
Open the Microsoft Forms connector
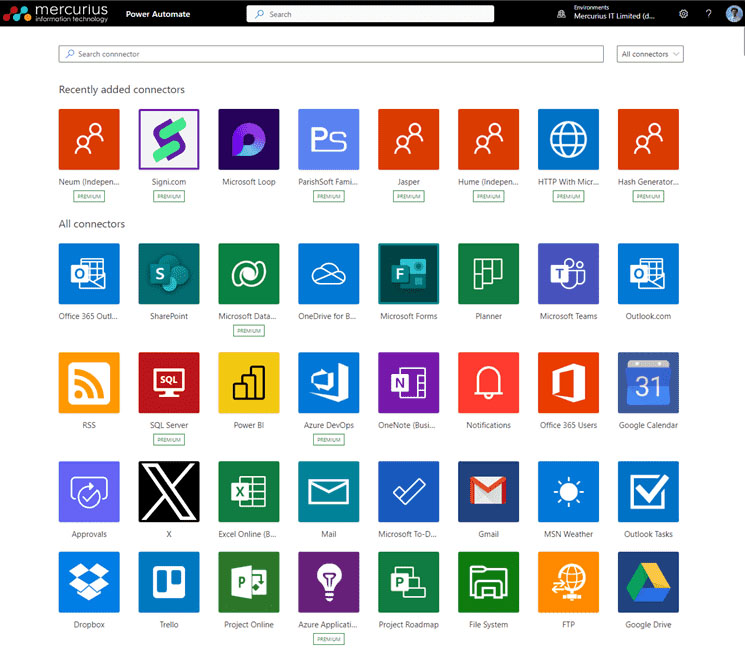point(408,274)
